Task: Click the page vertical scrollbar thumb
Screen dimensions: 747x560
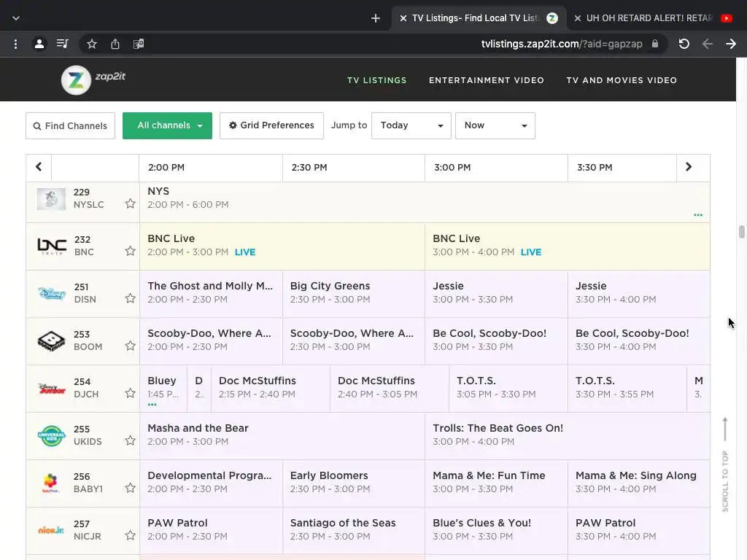Action: pyautogui.click(x=741, y=232)
